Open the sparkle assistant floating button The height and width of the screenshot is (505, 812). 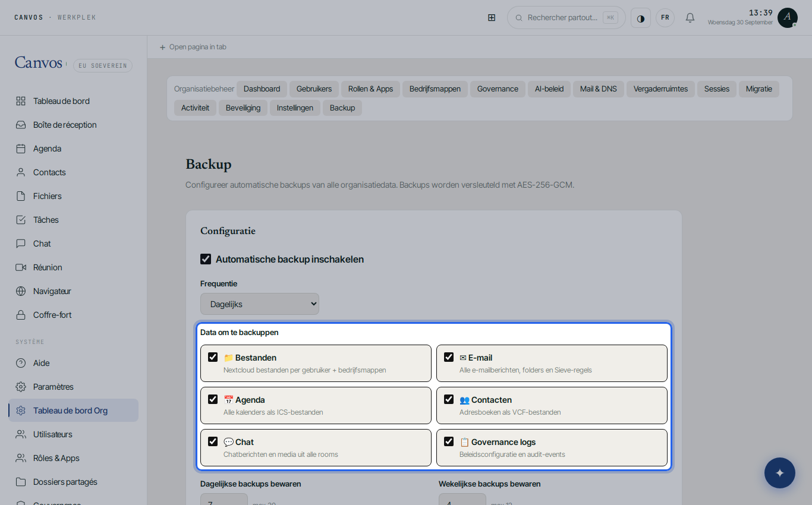pyautogui.click(x=780, y=473)
